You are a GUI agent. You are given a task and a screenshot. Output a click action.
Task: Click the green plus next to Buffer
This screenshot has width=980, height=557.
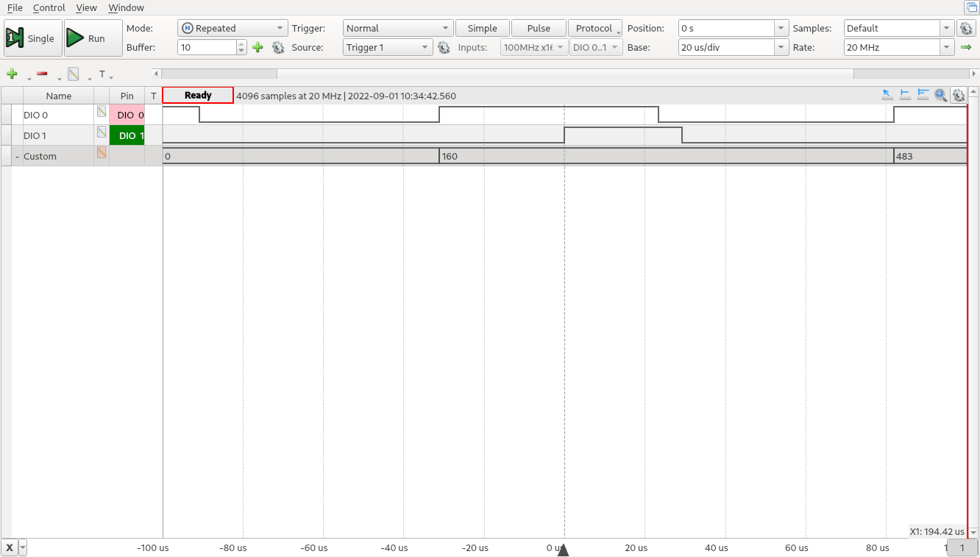[x=258, y=47]
